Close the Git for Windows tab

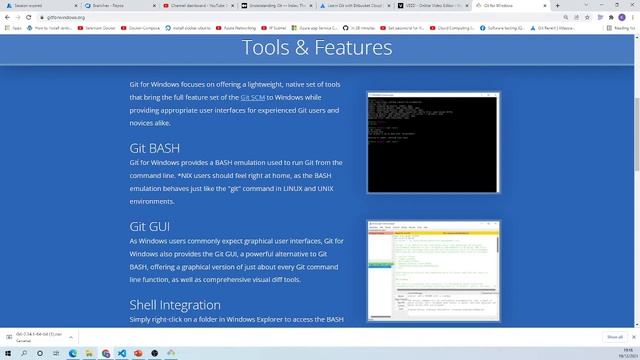544,6
